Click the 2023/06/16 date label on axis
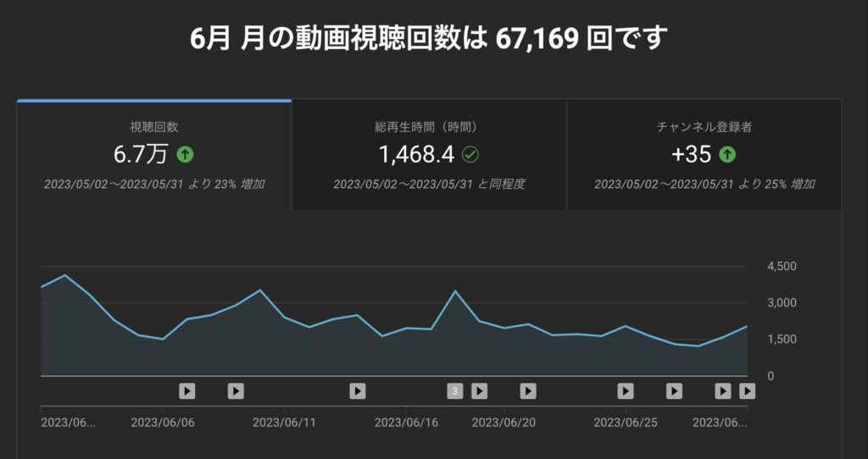Viewport: 868px width, 459px height. pyautogui.click(x=406, y=422)
